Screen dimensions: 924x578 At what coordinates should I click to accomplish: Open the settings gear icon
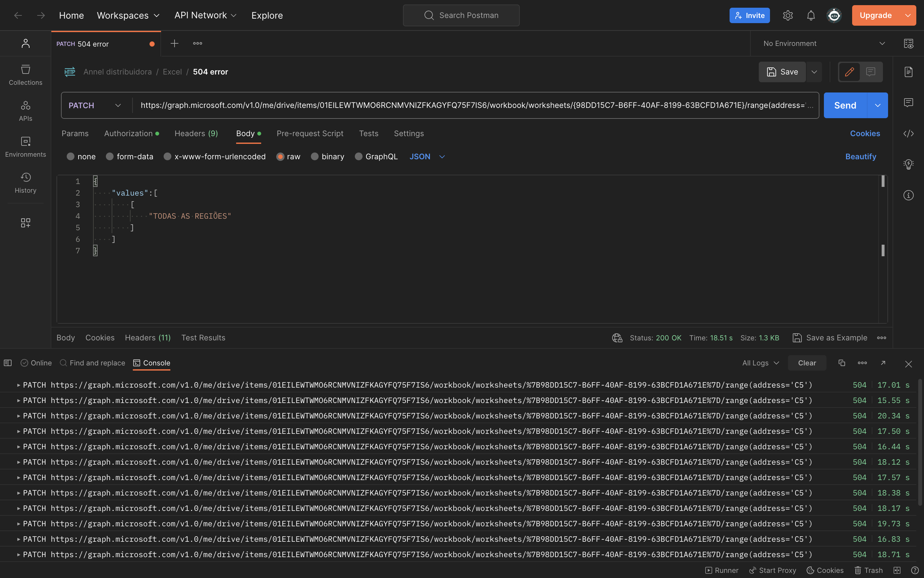[788, 15]
